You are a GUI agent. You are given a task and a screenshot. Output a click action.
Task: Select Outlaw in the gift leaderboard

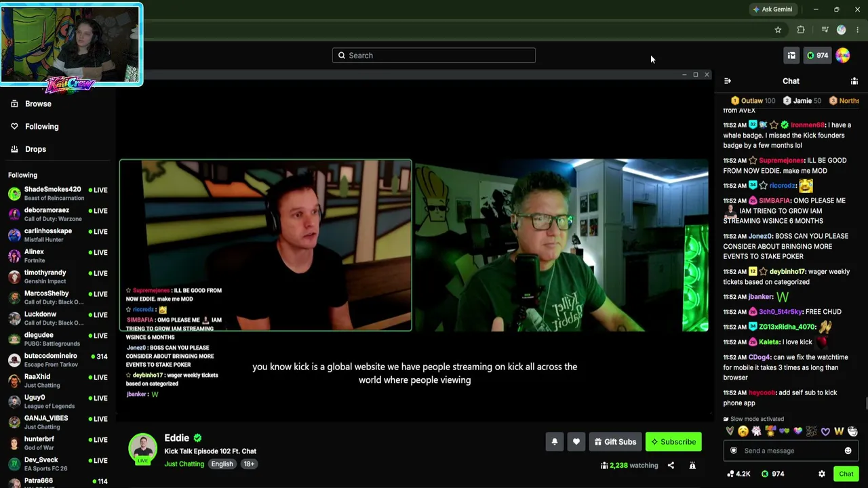[x=753, y=101]
